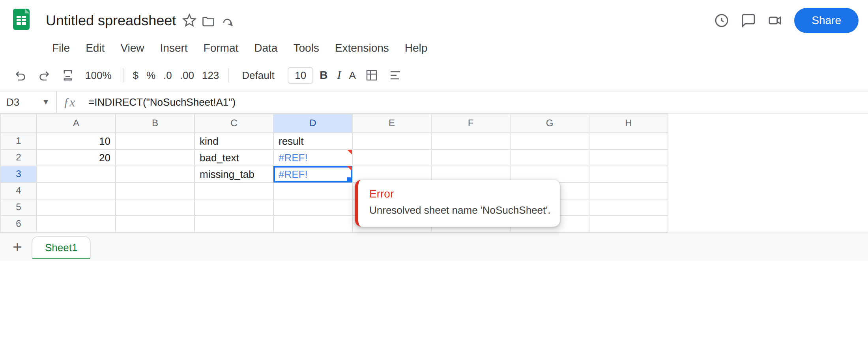
Task: Open the text color A tool
Action: click(x=352, y=75)
